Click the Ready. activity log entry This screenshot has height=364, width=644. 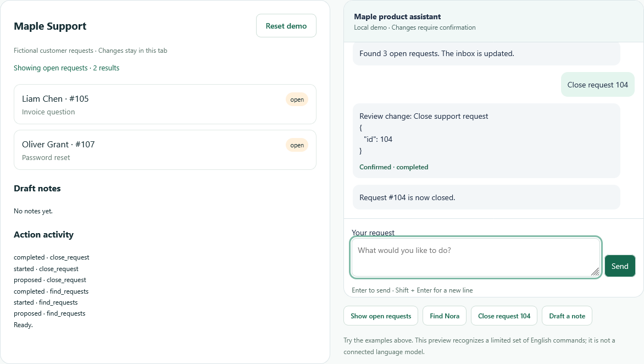[x=23, y=325]
